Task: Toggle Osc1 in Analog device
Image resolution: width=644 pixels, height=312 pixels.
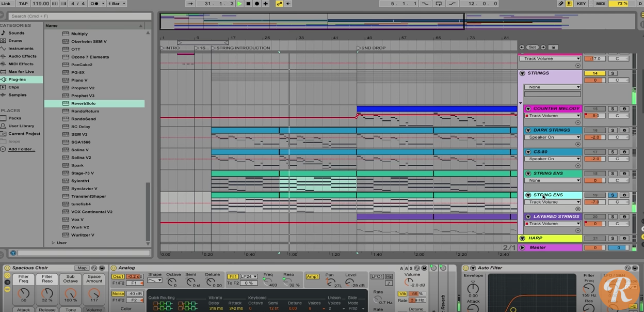Action: [118, 277]
